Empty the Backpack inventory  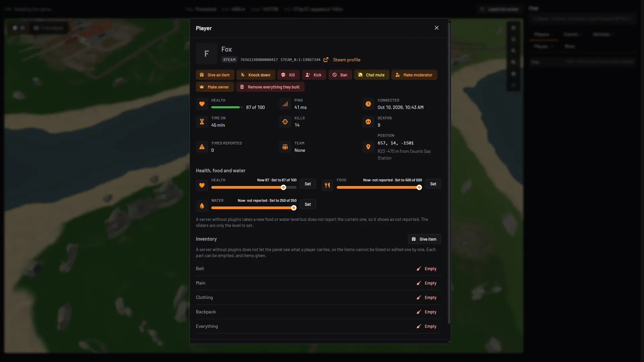pos(427,312)
